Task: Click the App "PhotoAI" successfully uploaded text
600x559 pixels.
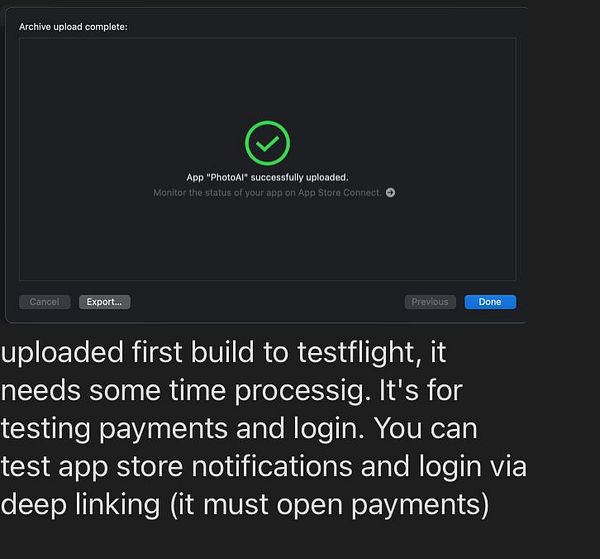Action: pos(267,177)
